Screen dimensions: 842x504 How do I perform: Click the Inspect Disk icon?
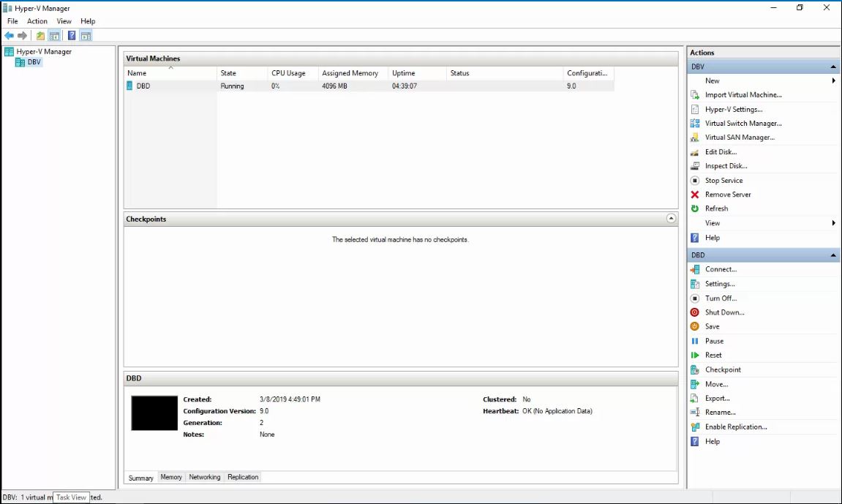pyautogui.click(x=695, y=166)
